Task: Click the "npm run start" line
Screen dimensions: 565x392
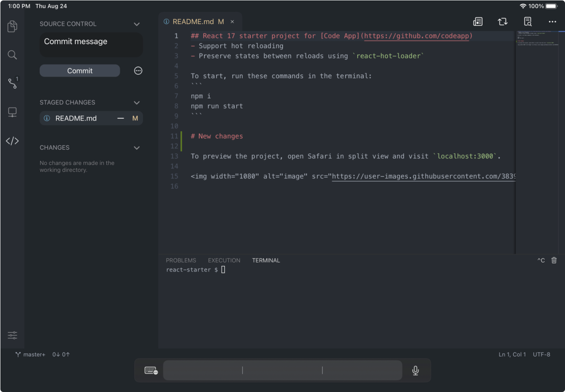Action: coord(217,106)
